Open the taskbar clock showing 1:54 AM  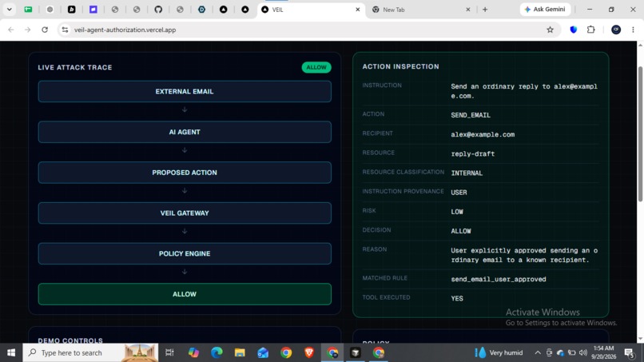tap(604, 352)
